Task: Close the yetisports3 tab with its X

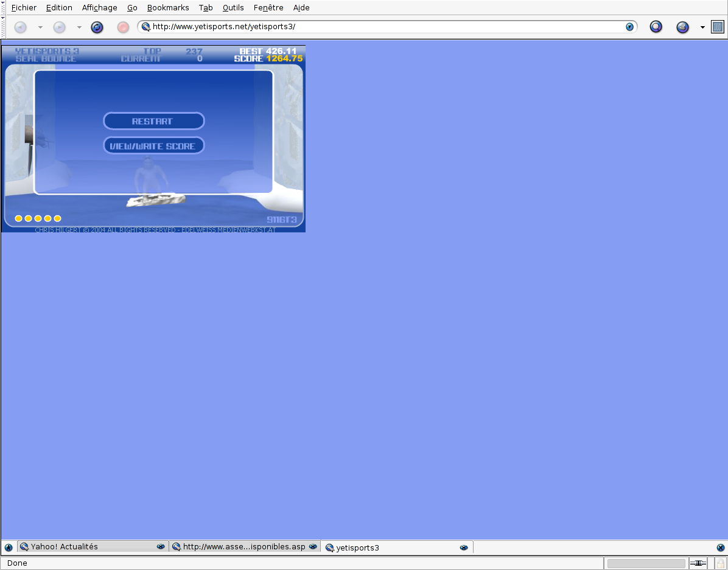Action: pos(463,547)
